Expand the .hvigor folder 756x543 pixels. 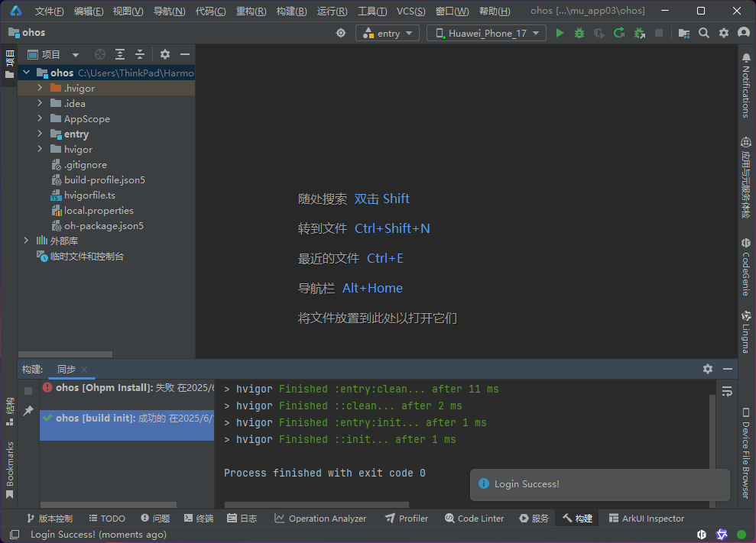coord(40,88)
